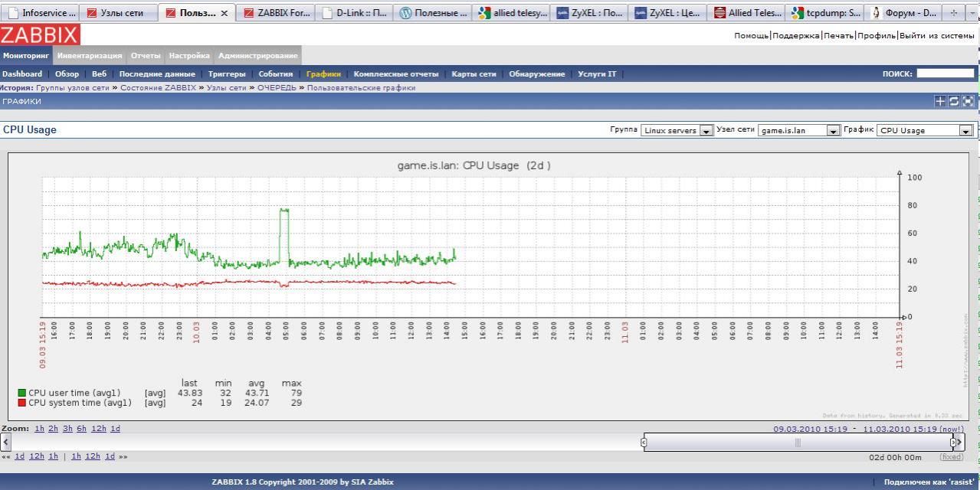Click the Помощь link

tap(752, 36)
